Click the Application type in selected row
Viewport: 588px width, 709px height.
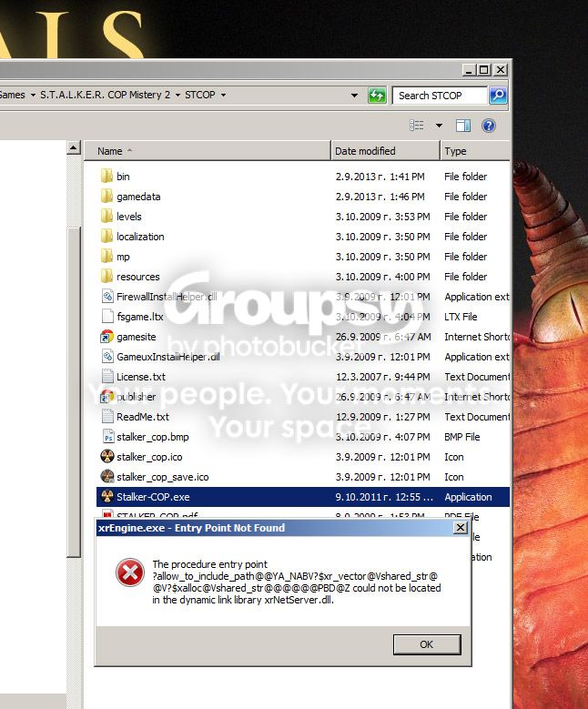[468, 497]
